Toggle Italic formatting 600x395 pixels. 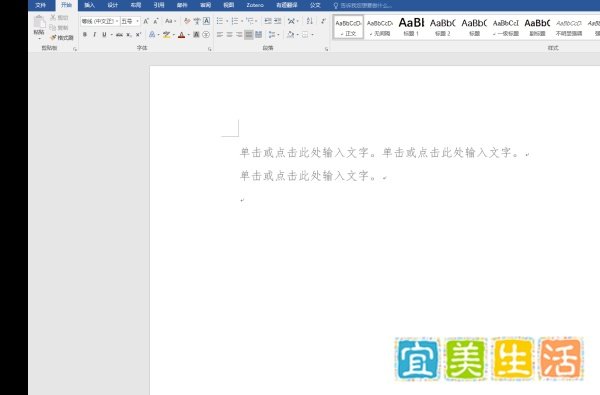point(95,35)
